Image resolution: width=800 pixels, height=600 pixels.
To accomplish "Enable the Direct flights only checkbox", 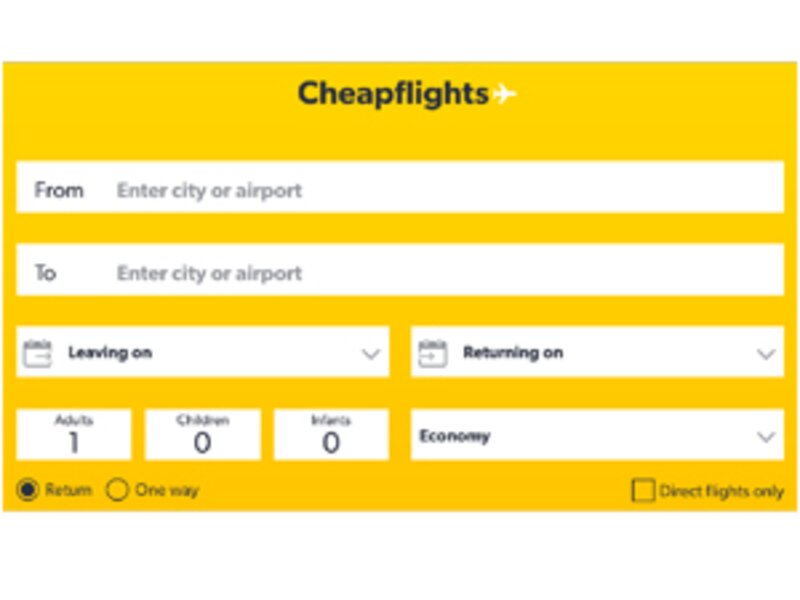I will (643, 491).
